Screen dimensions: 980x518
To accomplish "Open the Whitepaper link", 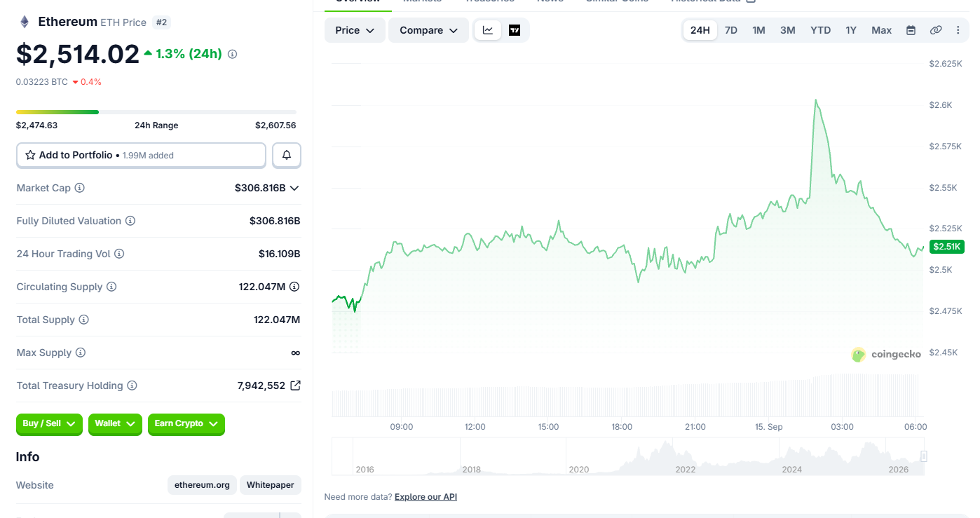I will [270, 485].
